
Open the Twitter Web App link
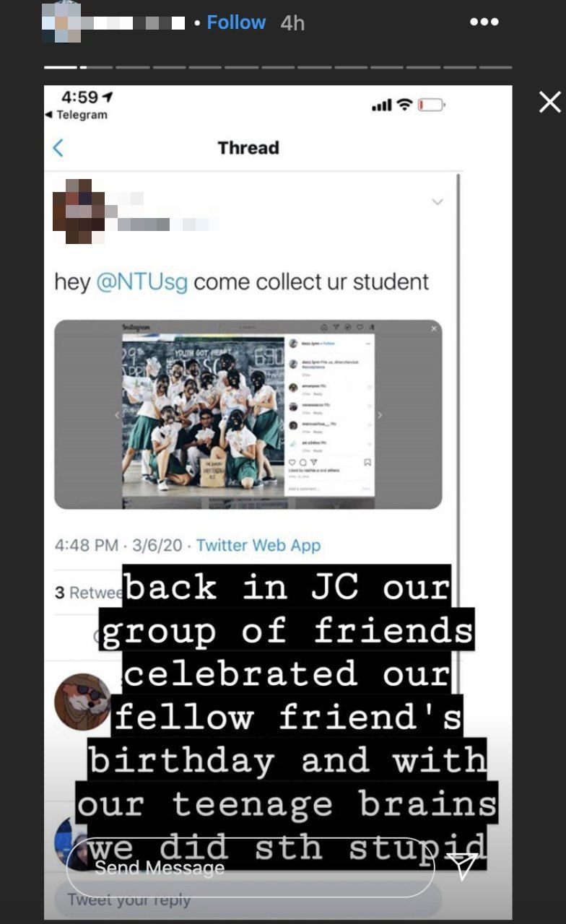(x=258, y=545)
